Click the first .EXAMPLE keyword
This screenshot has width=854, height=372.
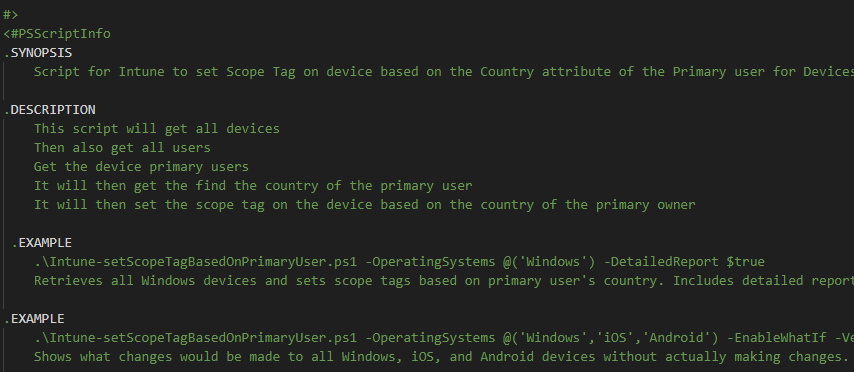(x=41, y=242)
